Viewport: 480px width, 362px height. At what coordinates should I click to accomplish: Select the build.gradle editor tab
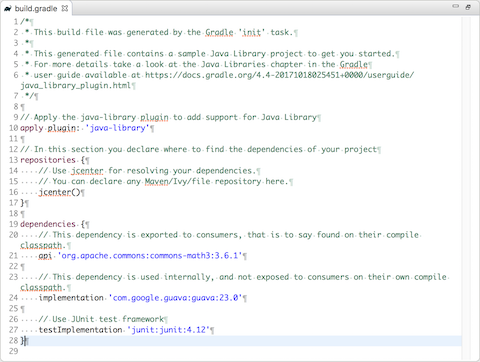pos(36,8)
